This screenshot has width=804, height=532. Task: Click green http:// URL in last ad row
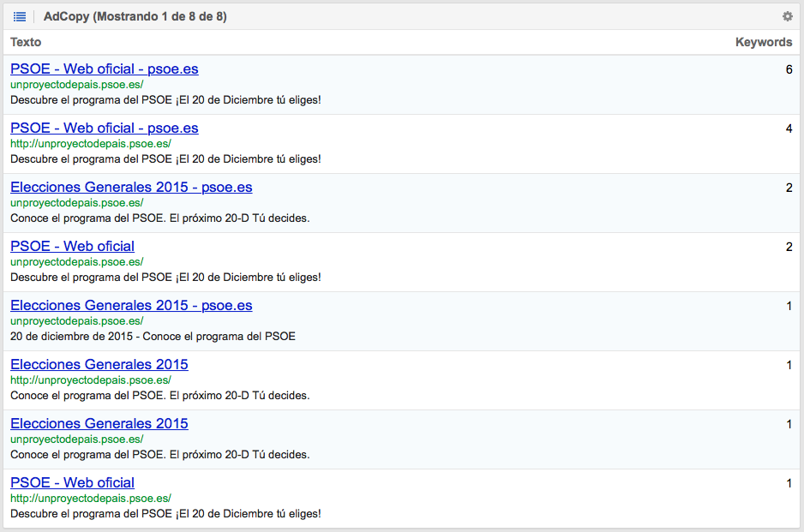pyautogui.click(x=90, y=499)
